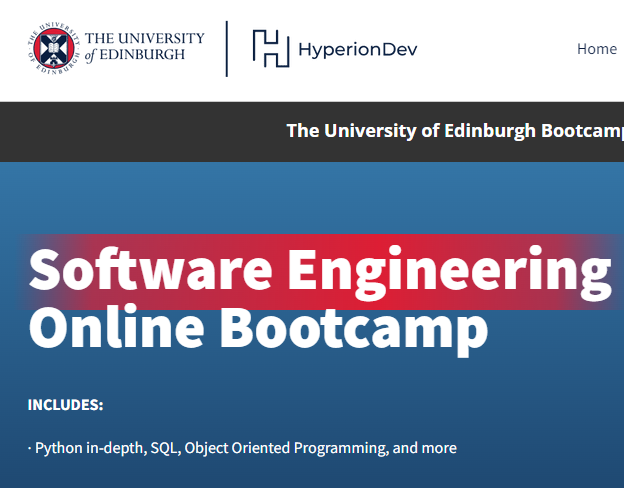Image resolution: width=624 pixels, height=488 pixels.
Task: Open the Home menu item
Action: click(x=597, y=49)
